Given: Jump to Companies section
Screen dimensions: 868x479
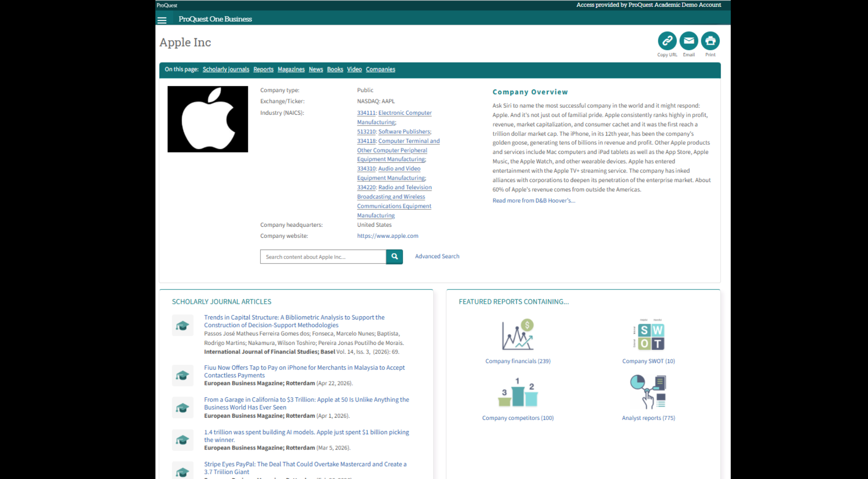Looking at the screenshot, I should 381,69.
